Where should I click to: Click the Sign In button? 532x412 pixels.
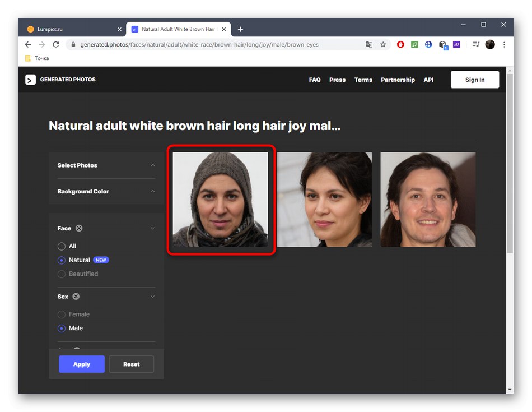474,80
